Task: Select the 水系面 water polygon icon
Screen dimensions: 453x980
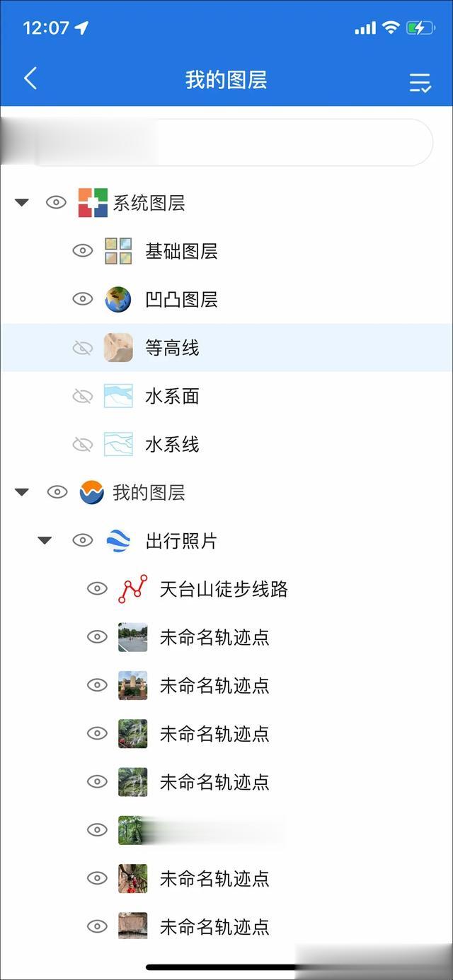Action: 118,396
